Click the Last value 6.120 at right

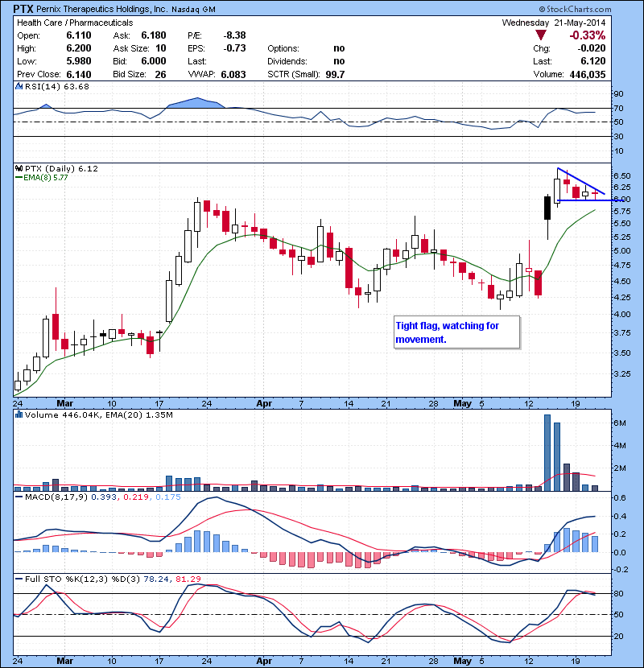pos(592,61)
